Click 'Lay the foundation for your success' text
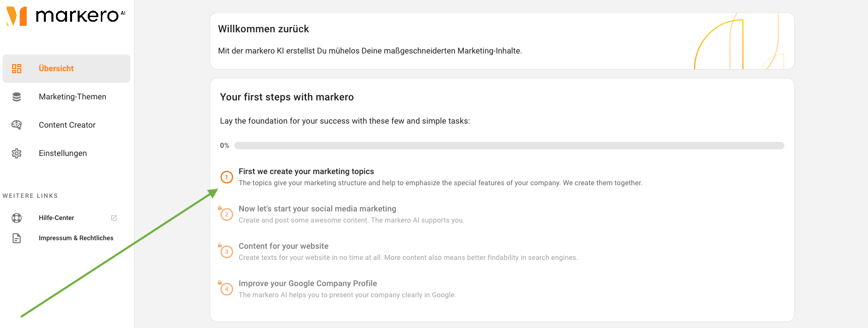Image resolution: width=868 pixels, height=328 pixels. click(345, 121)
